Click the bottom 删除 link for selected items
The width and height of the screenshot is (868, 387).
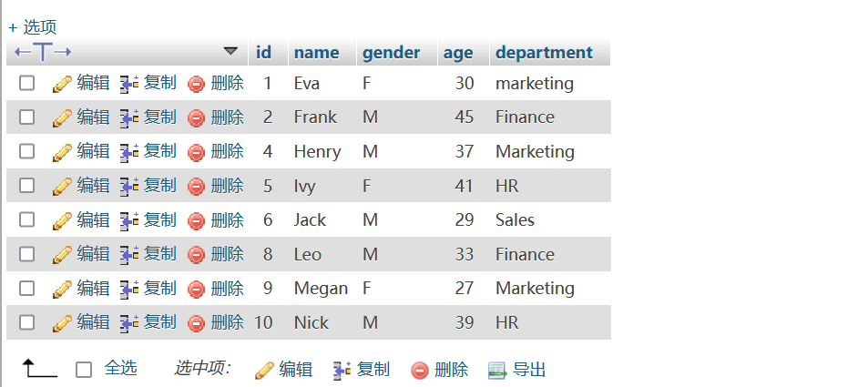[x=451, y=370]
